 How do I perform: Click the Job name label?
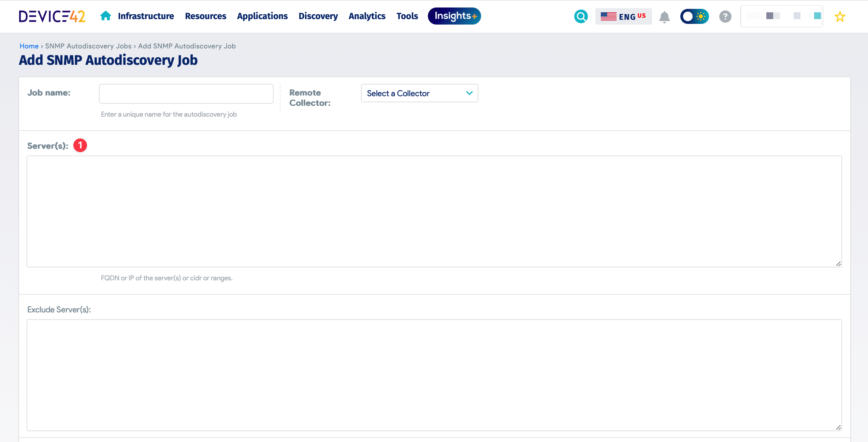[49, 93]
